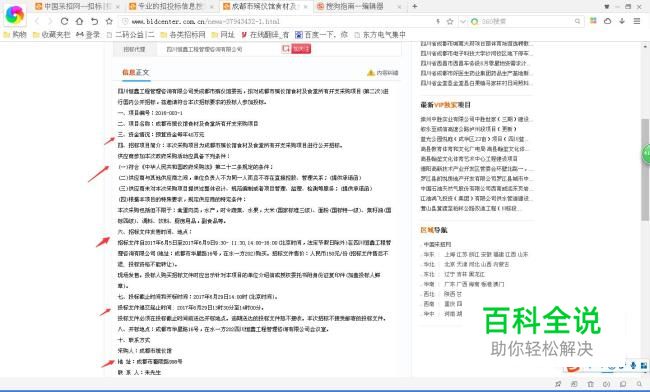650x392 pixels.
Task: Click the scrollbar up arrow at the top
Action: [x=645, y=46]
